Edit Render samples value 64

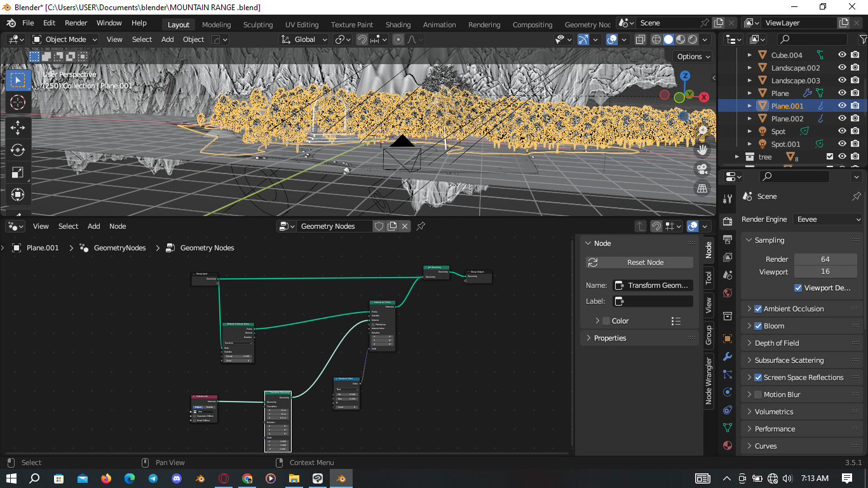(x=825, y=259)
